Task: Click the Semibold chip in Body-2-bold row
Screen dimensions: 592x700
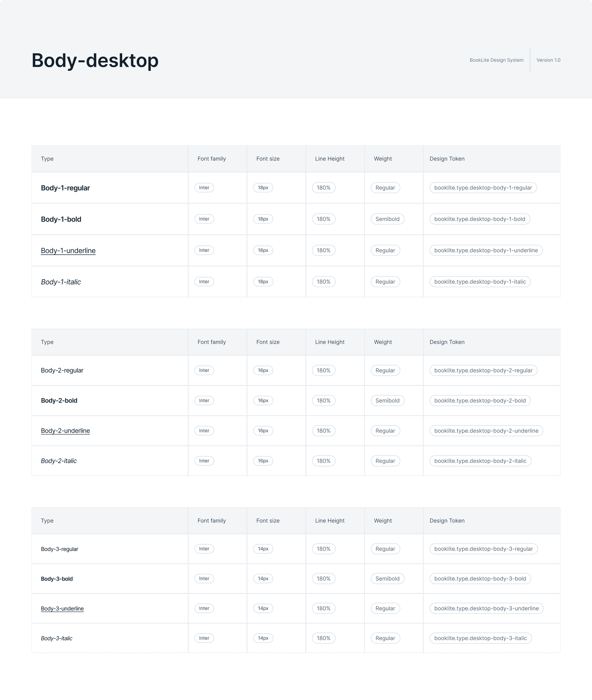Action: (x=387, y=401)
